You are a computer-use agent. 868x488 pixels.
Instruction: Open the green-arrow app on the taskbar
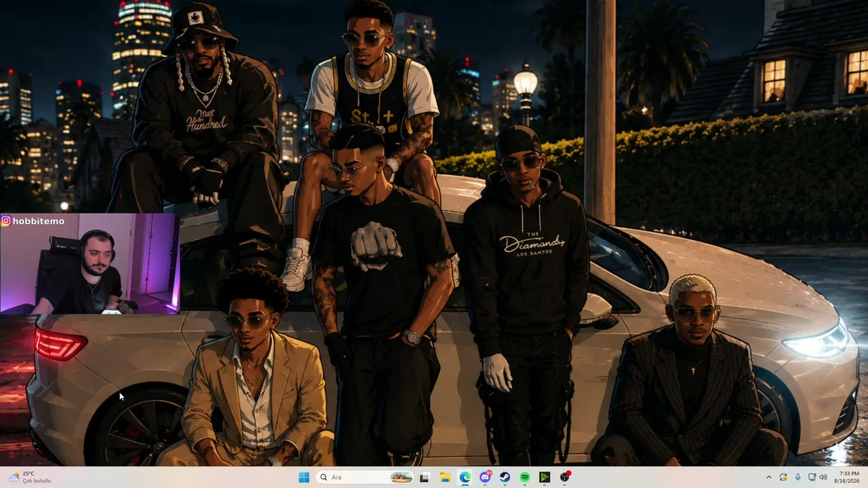(x=545, y=477)
